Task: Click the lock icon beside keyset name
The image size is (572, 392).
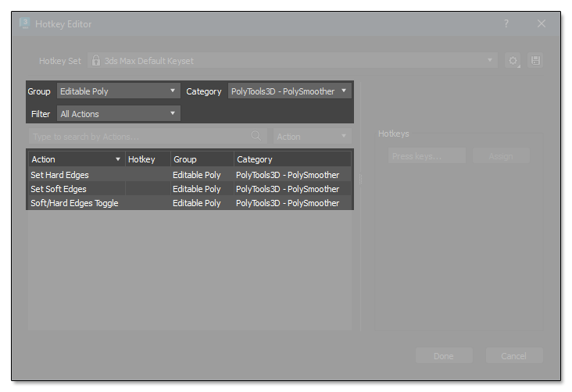Action: [96, 61]
